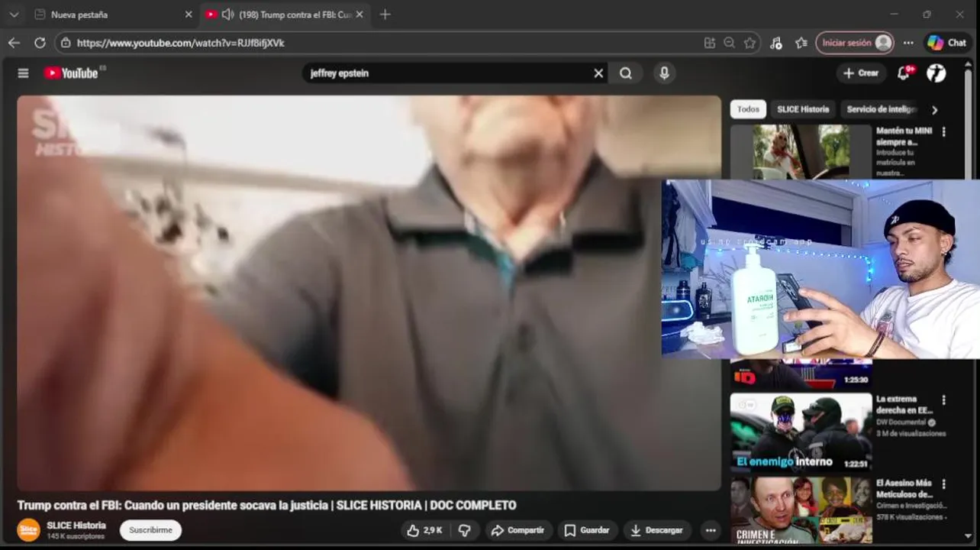Image resolution: width=980 pixels, height=550 pixels.
Task: Open the SLICE Historia channel name
Action: point(76,526)
